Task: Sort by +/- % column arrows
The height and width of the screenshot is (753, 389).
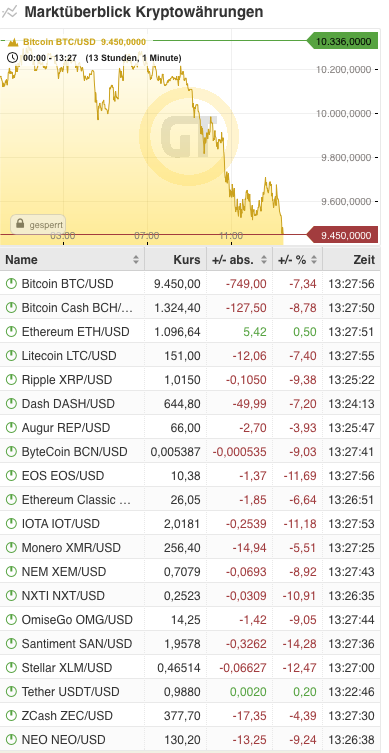Action: click(x=314, y=260)
